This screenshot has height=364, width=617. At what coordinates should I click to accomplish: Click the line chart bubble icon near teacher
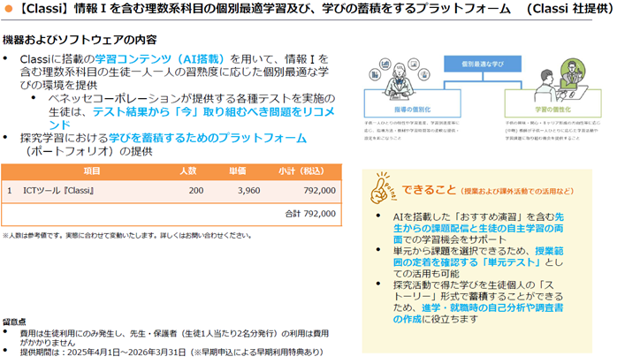(x=385, y=64)
